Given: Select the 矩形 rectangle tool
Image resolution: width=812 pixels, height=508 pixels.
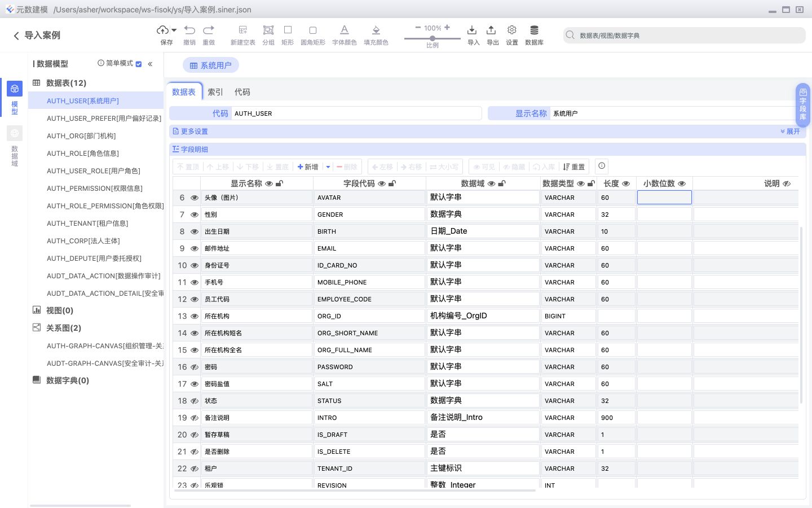Looking at the screenshot, I should (x=288, y=34).
